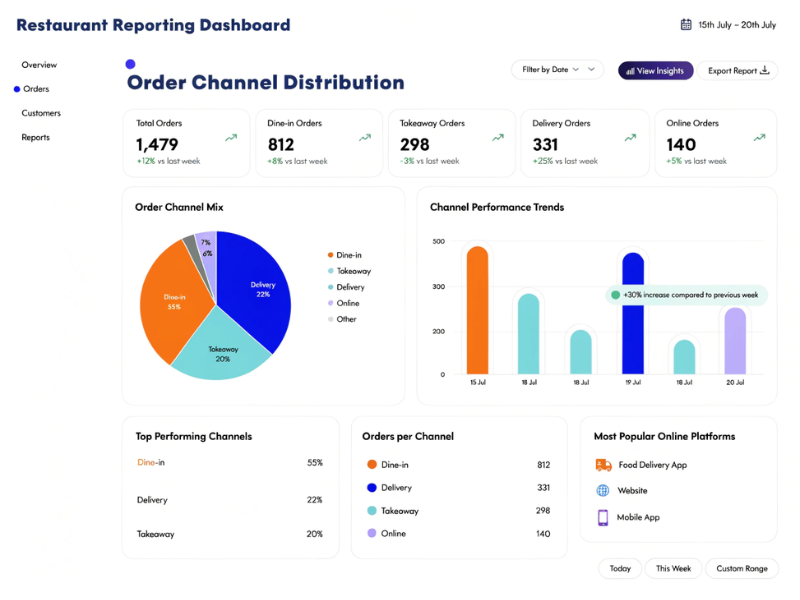Click the Mobile App phone icon
The image size is (800, 600).
(x=604, y=517)
